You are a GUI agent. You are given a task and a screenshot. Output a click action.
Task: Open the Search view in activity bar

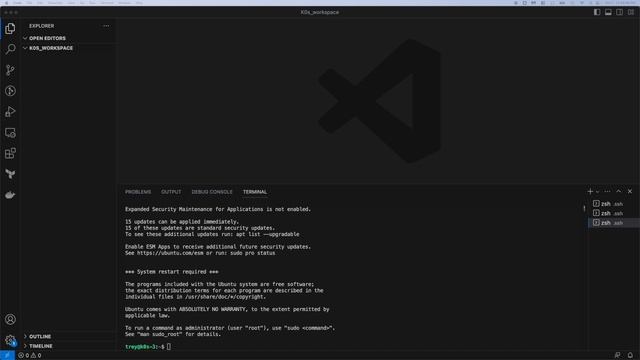[x=10, y=49]
